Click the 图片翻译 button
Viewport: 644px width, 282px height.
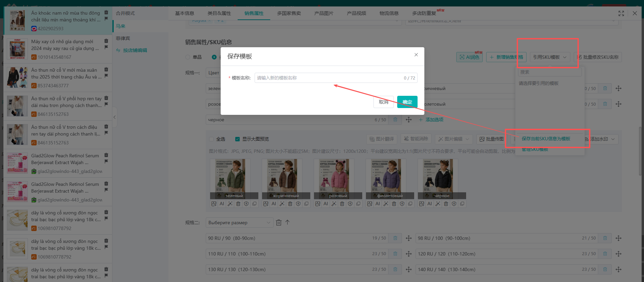tap(382, 139)
